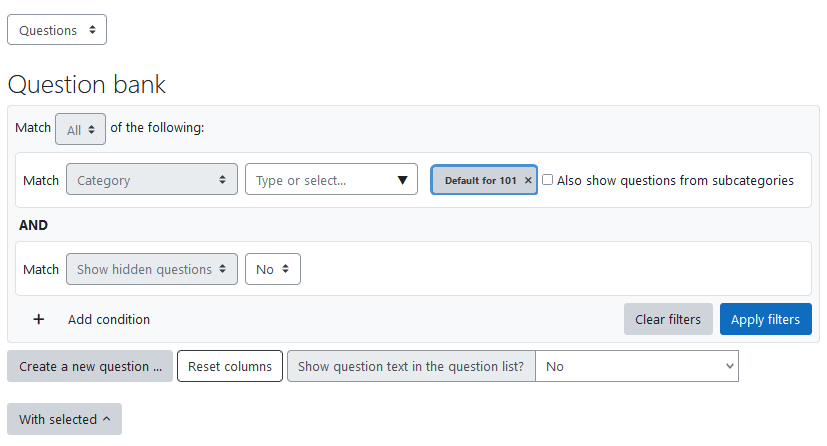Enable Also show questions from subcategories
Image resolution: width=827 pixels, height=446 pixels.
(547, 180)
